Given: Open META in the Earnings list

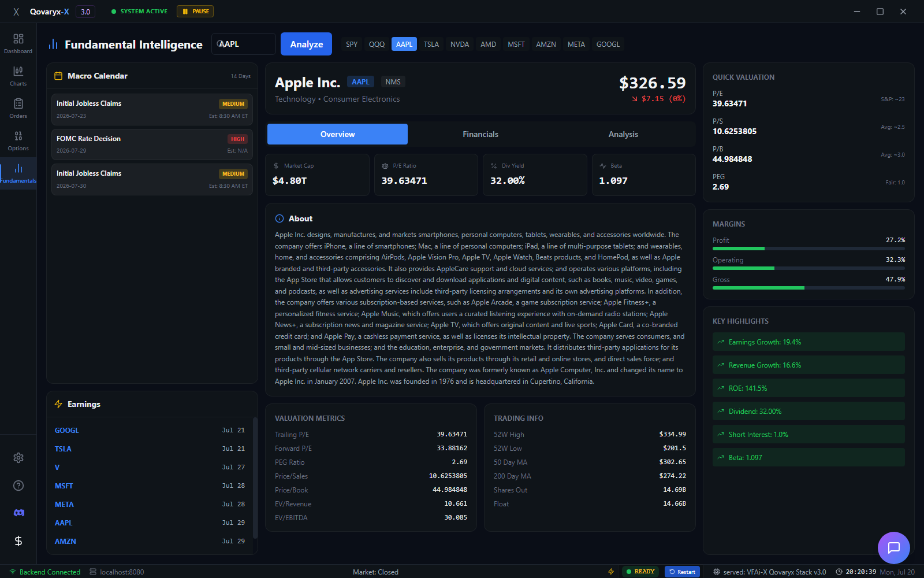Looking at the screenshot, I should [150, 505].
